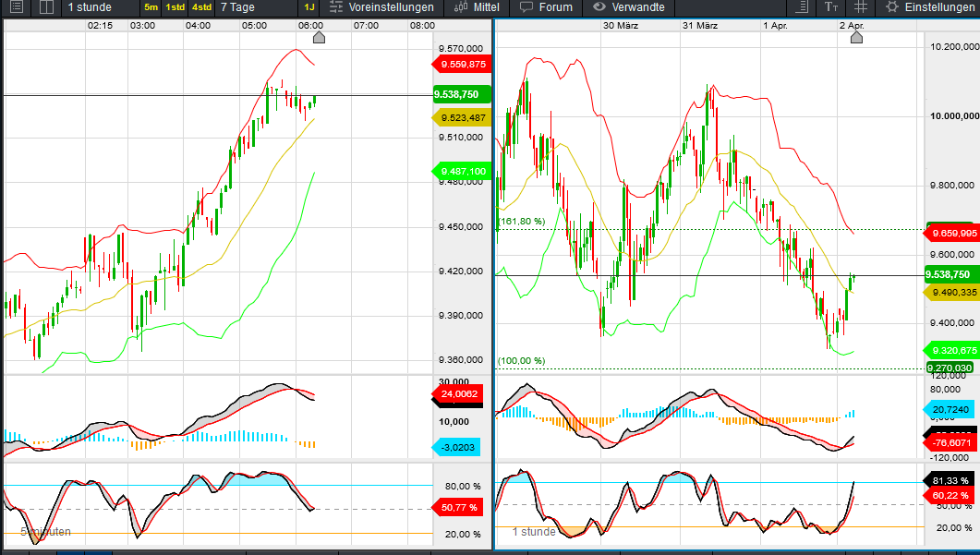Toggle the chart grid icon

tap(861, 6)
